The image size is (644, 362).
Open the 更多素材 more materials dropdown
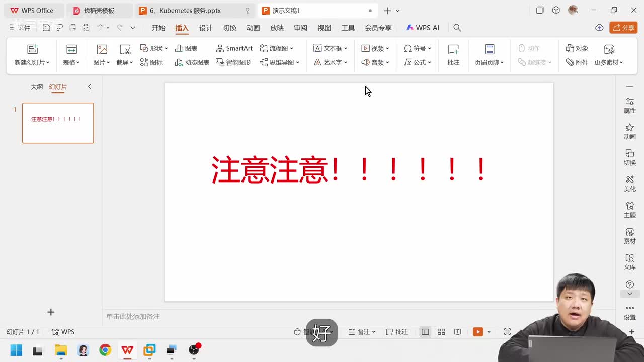pos(609,62)
